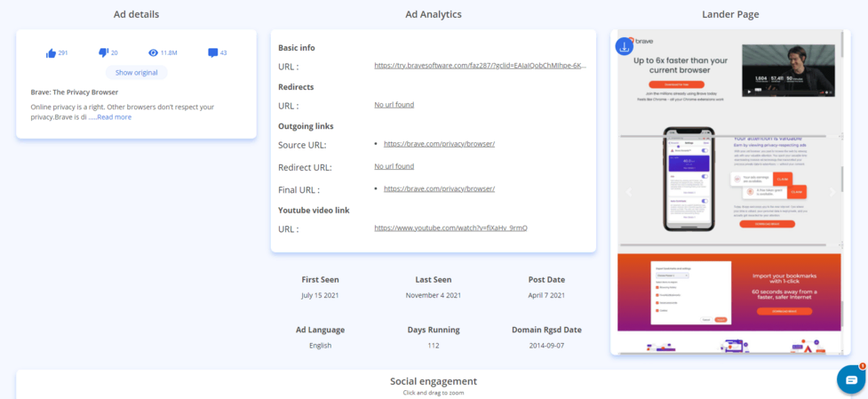Click the eye views icon
The image size is (868, 399).
click(154, 53)
